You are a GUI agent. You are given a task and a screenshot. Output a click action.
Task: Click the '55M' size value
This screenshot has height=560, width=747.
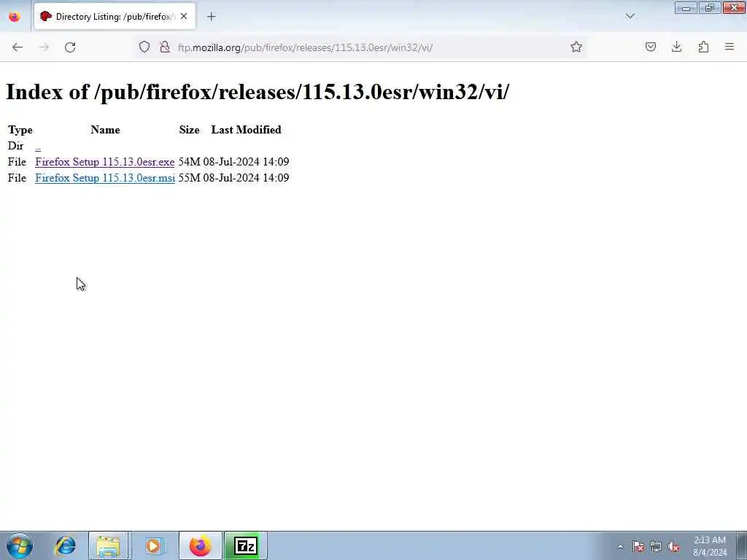pos(189,178)
